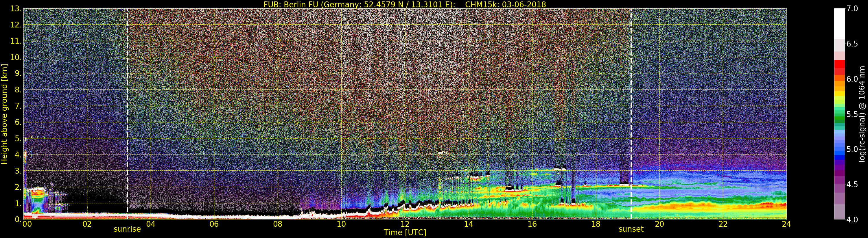Click the height axis tick 13
The height and width of the screenshot is (238, 868).
pyautogui.click(x=16, y=9)
